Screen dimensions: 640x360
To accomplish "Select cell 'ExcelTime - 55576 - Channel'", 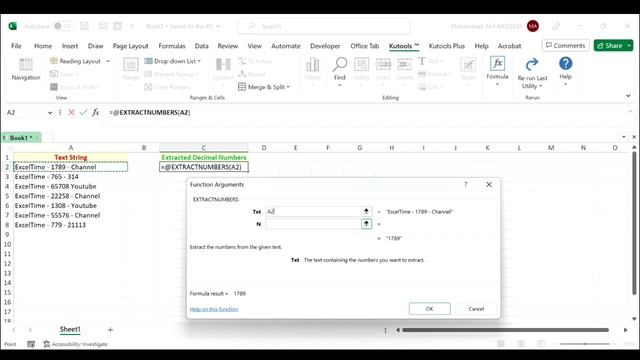I will point(71,216).
